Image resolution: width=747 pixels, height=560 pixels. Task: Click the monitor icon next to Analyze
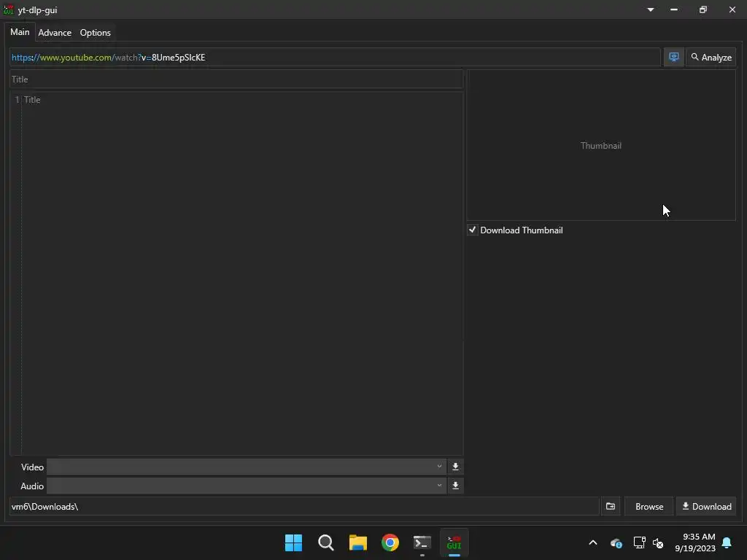(673, 57)
